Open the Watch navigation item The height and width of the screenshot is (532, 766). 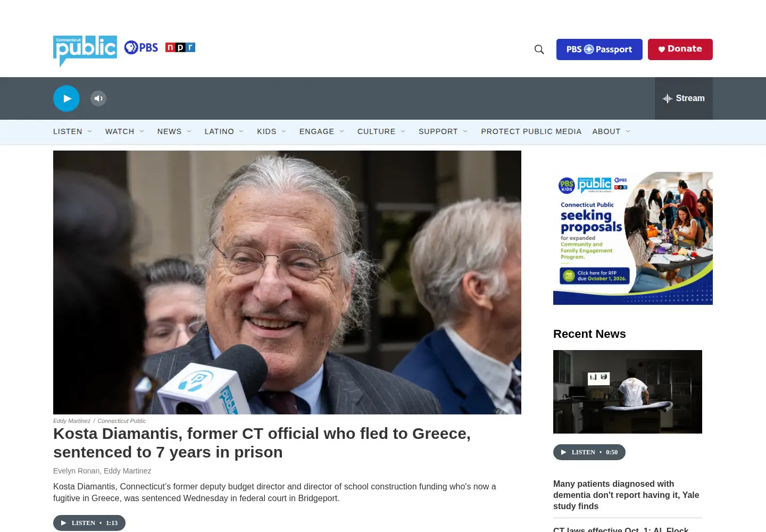(120, 131)
